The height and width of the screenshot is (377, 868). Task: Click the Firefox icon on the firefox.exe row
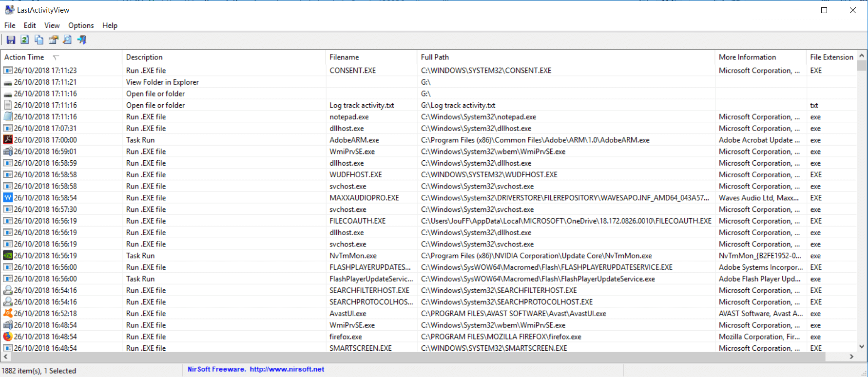pyautogui.click(x=8, y=337)
